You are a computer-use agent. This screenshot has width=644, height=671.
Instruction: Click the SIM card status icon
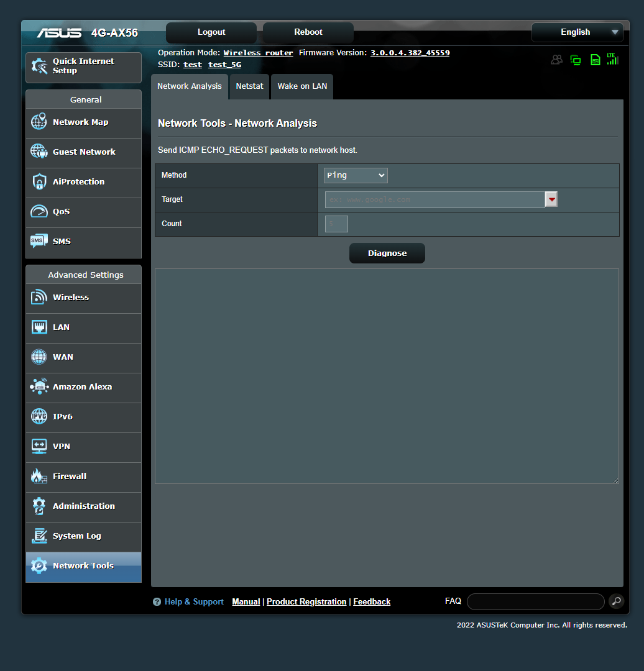(595, 60)
